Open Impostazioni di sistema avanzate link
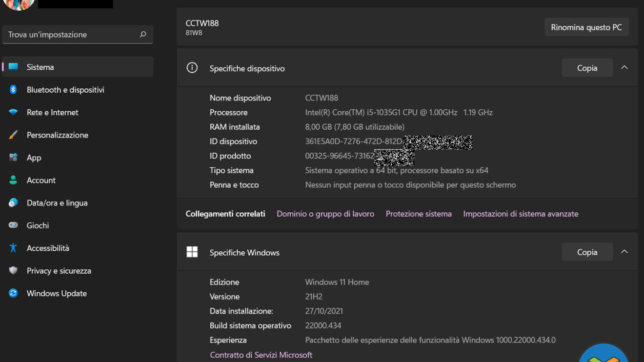Screen dimensions: 644x362 (x=520, y=214)
